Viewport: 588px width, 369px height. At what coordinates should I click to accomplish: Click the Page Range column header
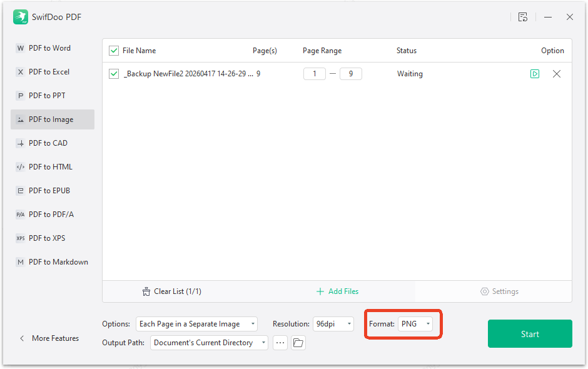click(x=322, y=51)
